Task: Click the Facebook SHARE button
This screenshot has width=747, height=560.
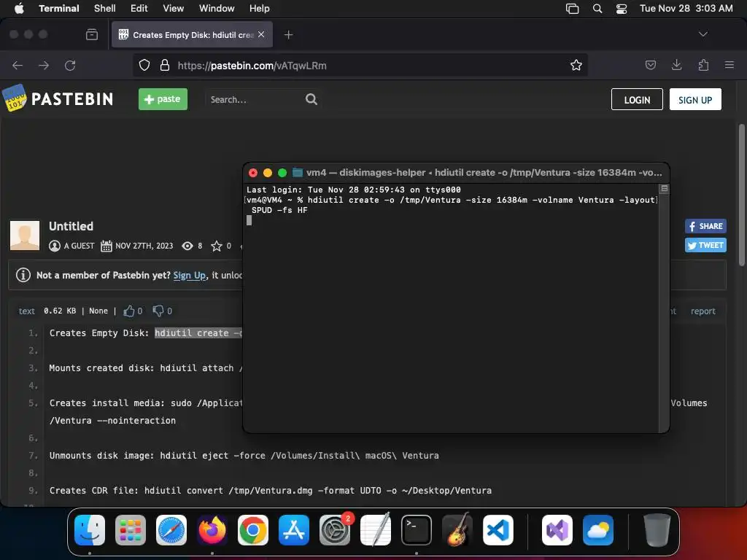Action: tap(705, 226)
